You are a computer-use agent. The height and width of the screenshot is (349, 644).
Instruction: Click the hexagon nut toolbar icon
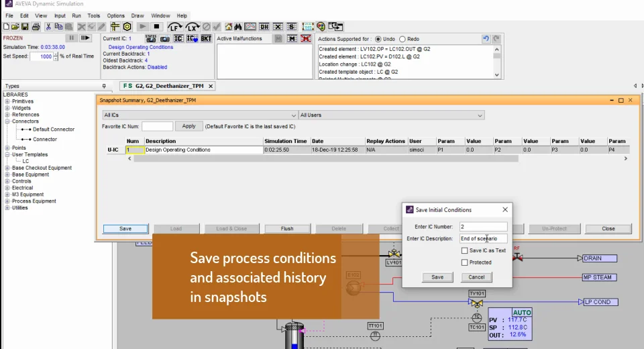coord(127,27)
